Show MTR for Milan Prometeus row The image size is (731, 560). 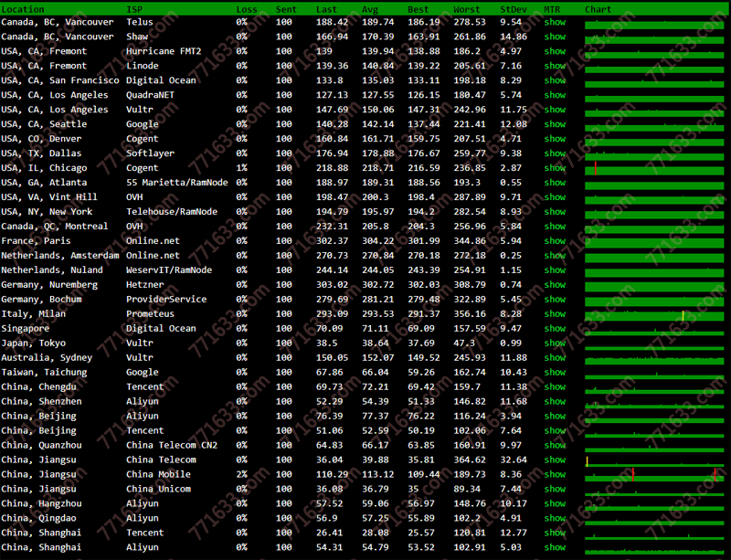point(555,314)
